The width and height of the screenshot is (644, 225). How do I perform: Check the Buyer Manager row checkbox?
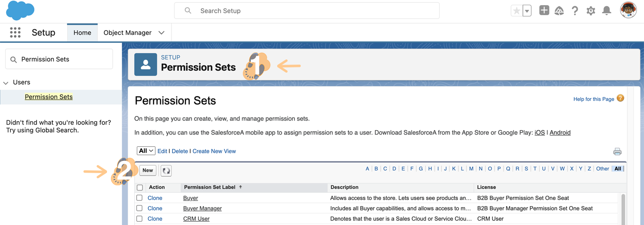[x=140, y=208]
